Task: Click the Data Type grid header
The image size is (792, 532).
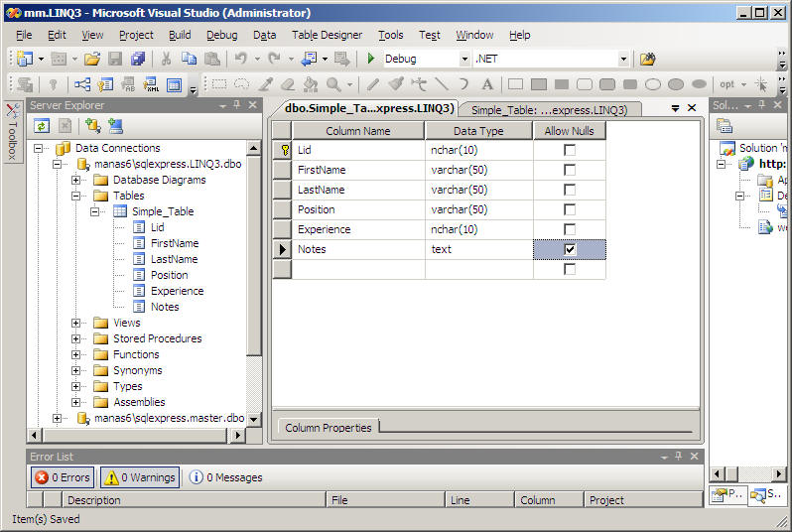Action: pos(478,131)
